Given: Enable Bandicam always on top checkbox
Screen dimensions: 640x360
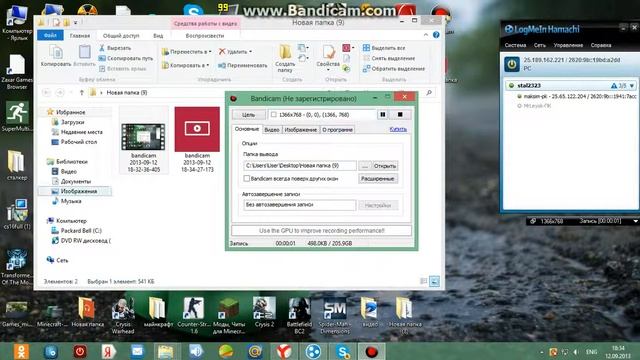Looking at the screenshot, I should pyautogui.click(x=247, y=178).
